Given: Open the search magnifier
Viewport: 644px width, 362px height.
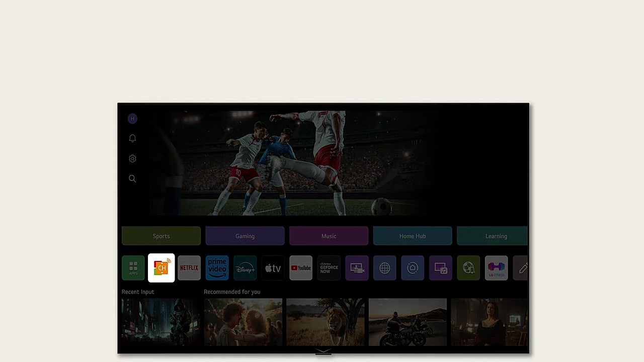Looking at the screenshot, I should point(132,178).
